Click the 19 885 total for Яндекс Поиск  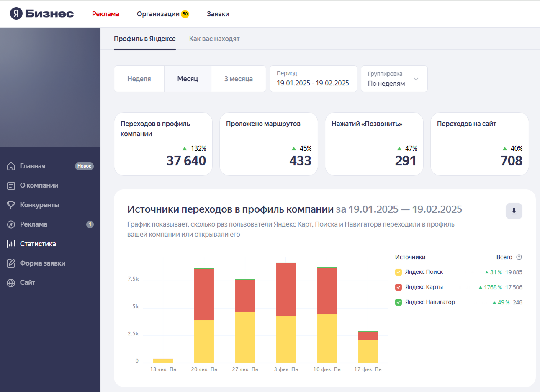pos(514,272)
